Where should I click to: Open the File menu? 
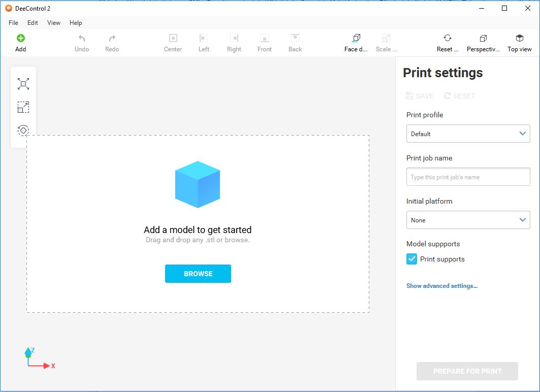13,23
